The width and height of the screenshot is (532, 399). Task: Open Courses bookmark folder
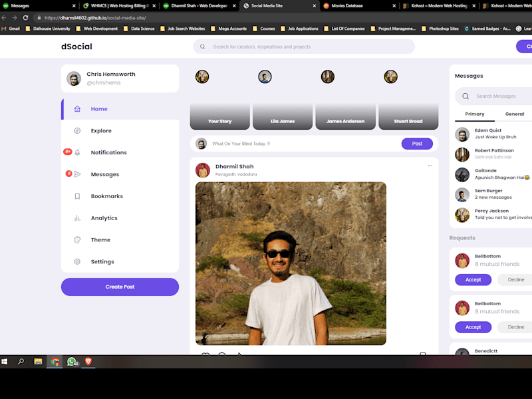pos(264,29)
